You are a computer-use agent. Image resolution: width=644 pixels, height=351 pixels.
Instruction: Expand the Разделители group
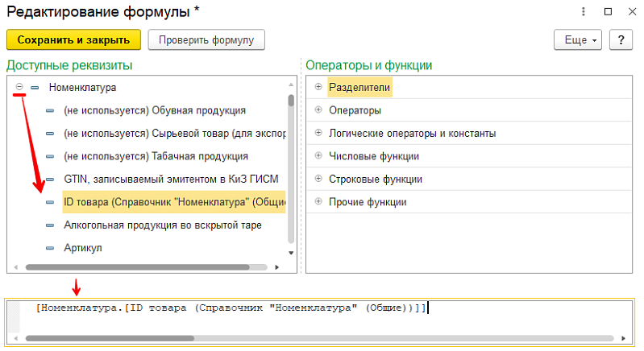coord(318,86)
